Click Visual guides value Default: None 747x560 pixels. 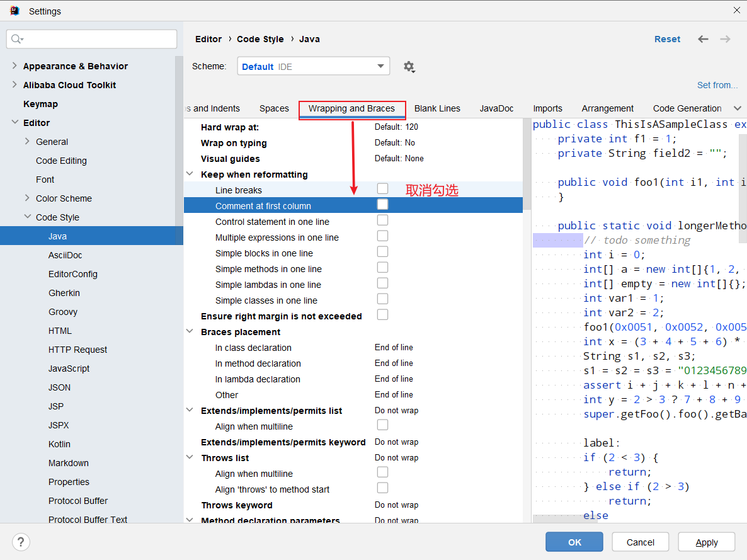pos(399,158)
